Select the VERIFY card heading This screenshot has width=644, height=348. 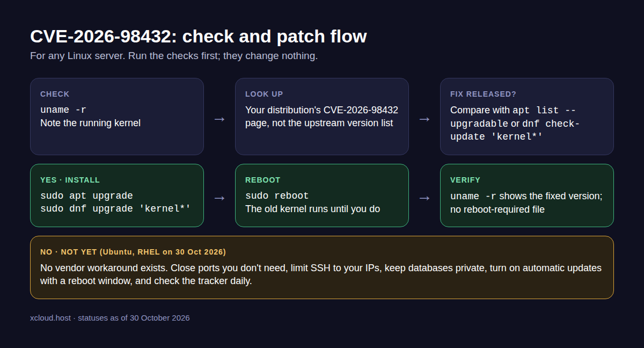click(465, 180)
